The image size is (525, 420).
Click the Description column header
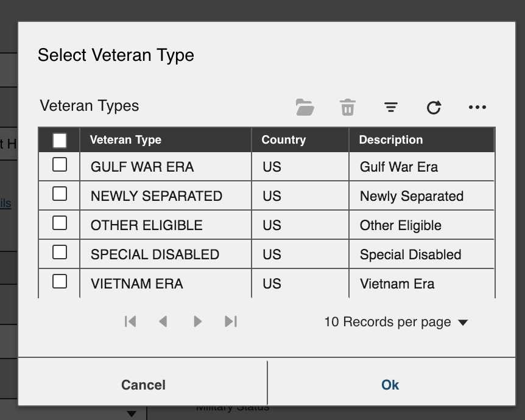pyautogui.click(x=390, y=140)
